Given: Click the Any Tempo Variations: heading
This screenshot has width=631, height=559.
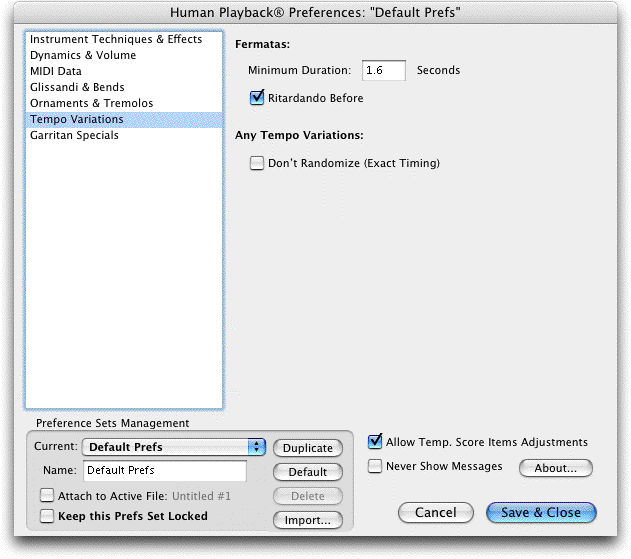Looking at the screenshot, I should 299,135.
